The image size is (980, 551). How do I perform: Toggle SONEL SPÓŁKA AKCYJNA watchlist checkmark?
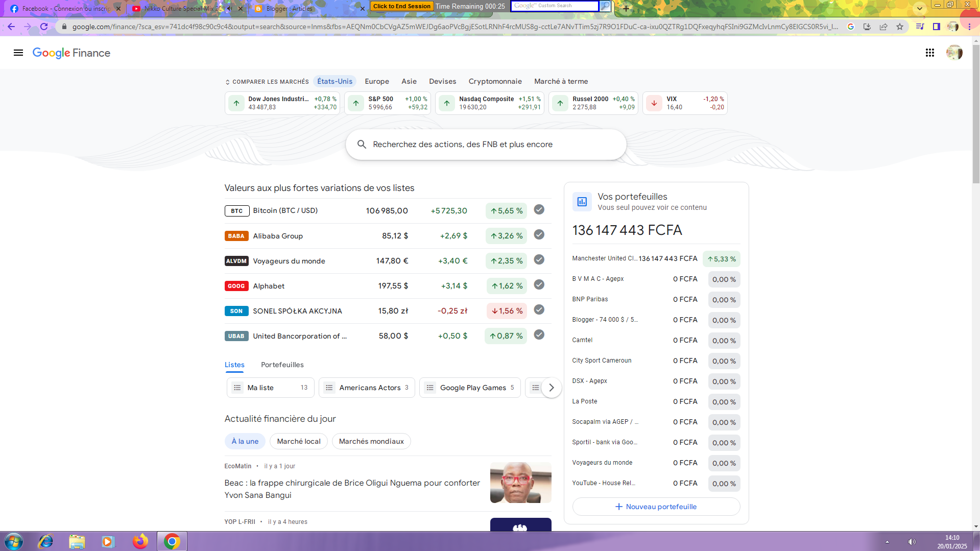pyautogui.click(x=539, y=309)
